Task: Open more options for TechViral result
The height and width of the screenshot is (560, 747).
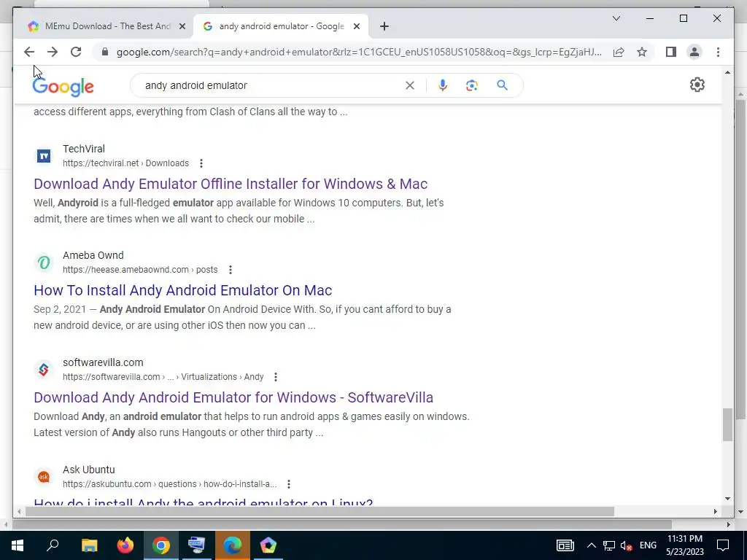Action: pos(201,163)
